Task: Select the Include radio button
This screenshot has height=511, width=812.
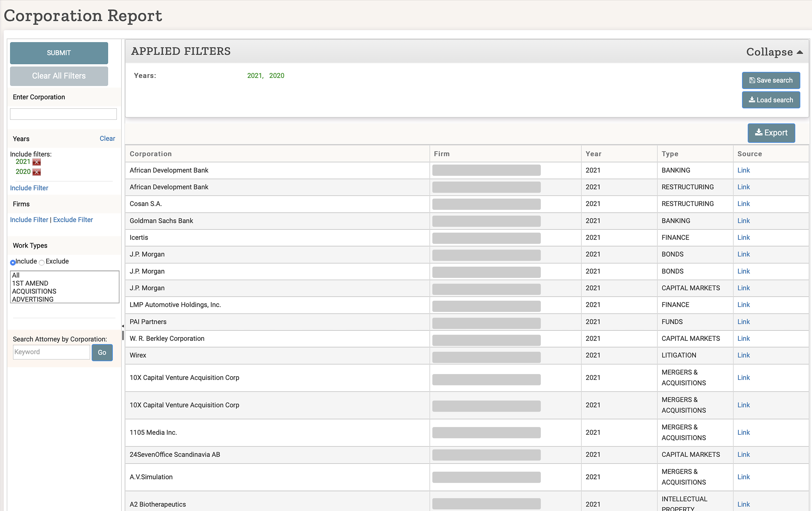Action: pos(13,262)
